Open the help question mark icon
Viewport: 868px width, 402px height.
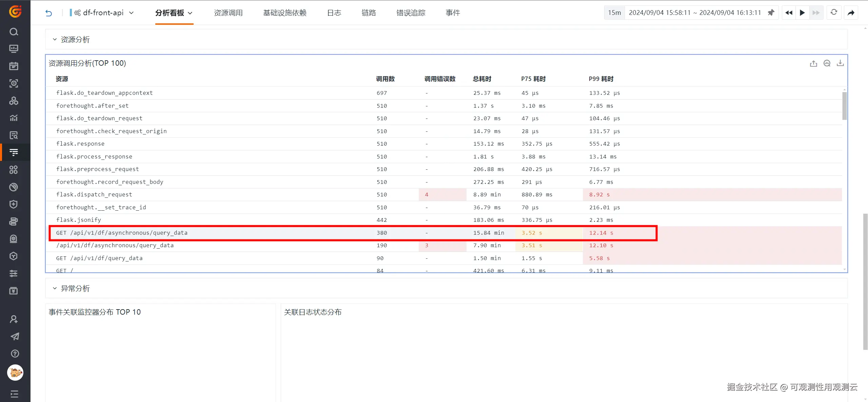15,354
